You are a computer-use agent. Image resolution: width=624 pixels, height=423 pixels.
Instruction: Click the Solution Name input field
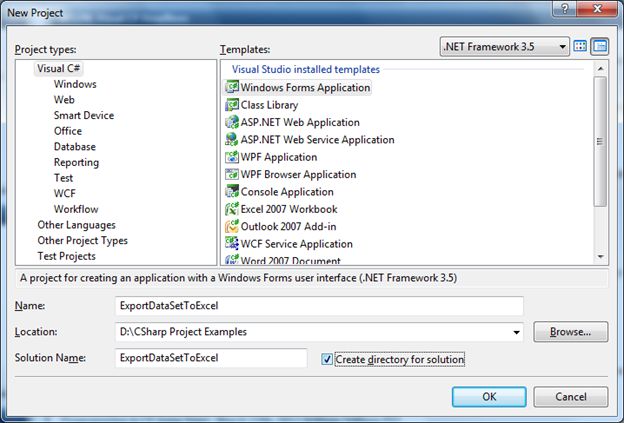pos(211,358)
